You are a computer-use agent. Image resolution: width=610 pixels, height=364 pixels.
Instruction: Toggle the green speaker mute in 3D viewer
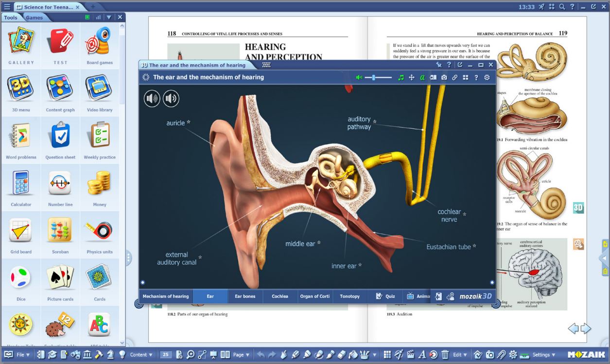pyautogui.click(x=359, y=77)
